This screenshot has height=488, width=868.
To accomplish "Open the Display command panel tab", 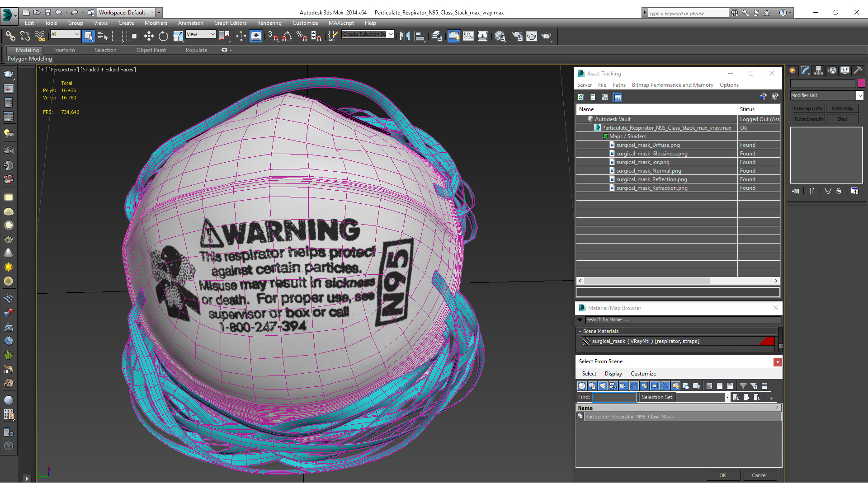I will point(845,70).
